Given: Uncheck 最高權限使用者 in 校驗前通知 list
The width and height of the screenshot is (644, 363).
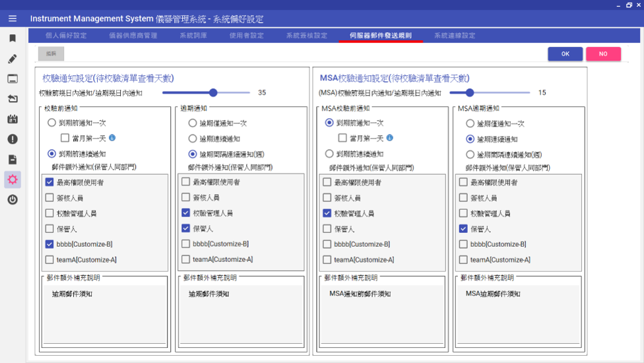Looking at the screenshot, I should pyautogui.click(x=49, y=182).
